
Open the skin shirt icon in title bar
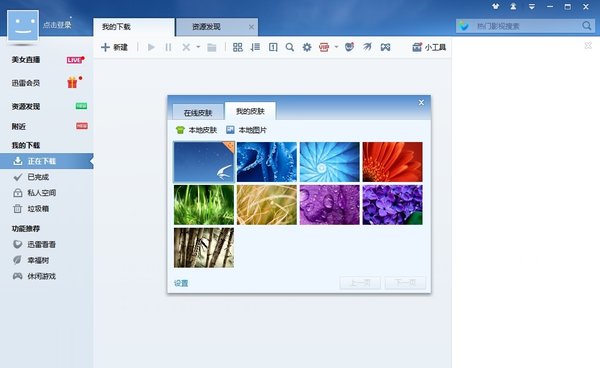(496, 7)
